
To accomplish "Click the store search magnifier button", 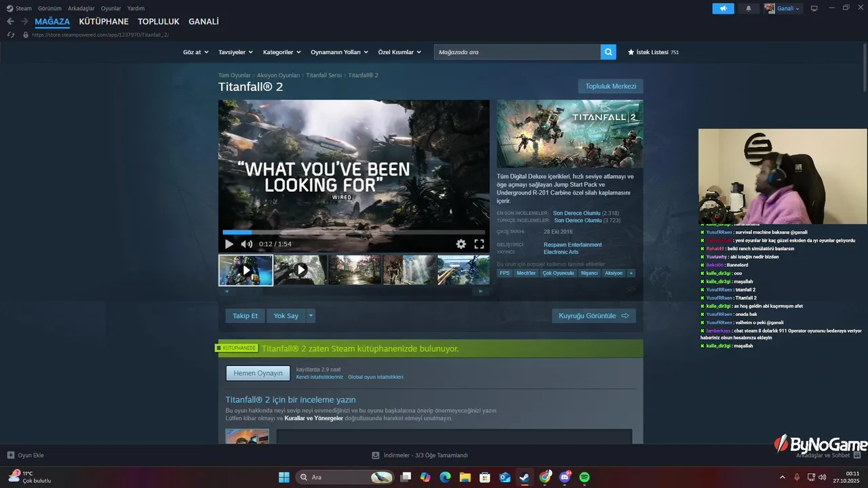I will click(608, 52).
